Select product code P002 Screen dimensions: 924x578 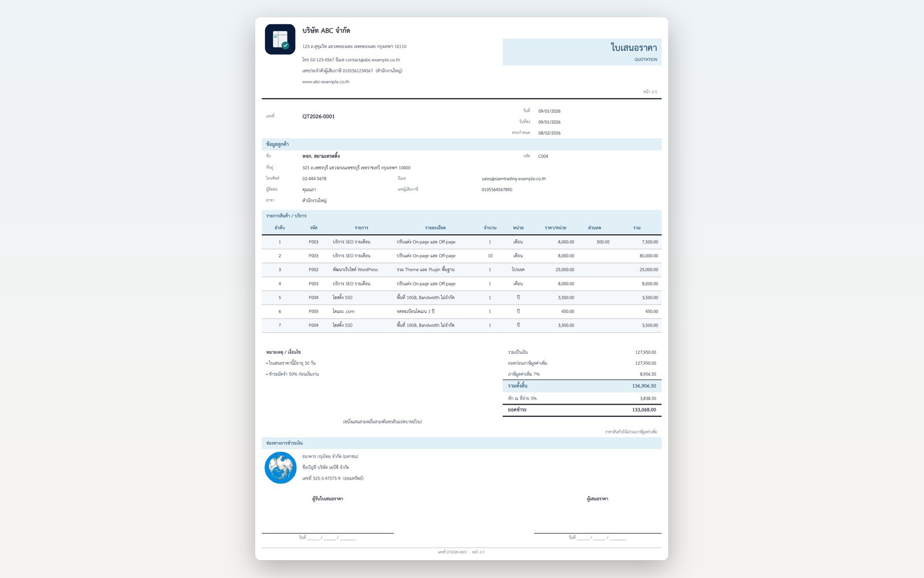(x=314, y=269)
